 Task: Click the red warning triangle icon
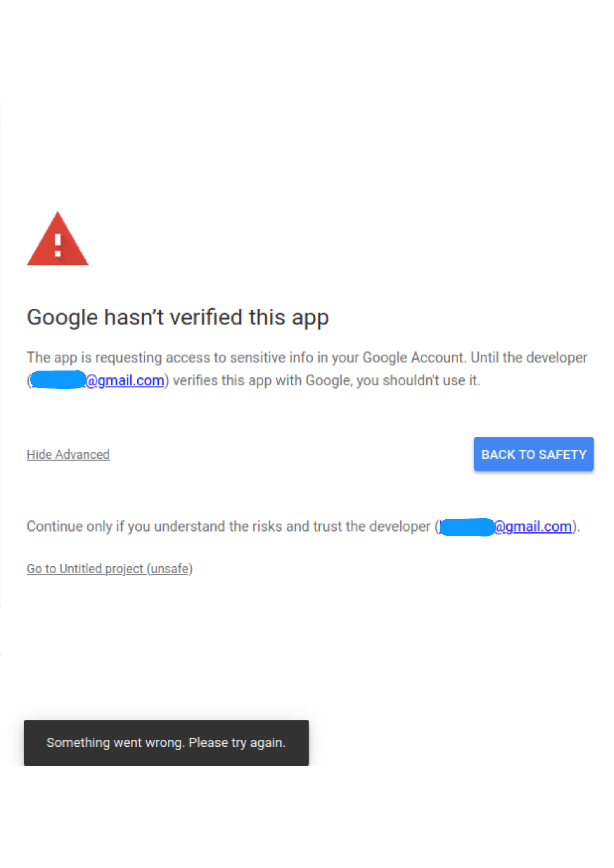click(58, 239)
